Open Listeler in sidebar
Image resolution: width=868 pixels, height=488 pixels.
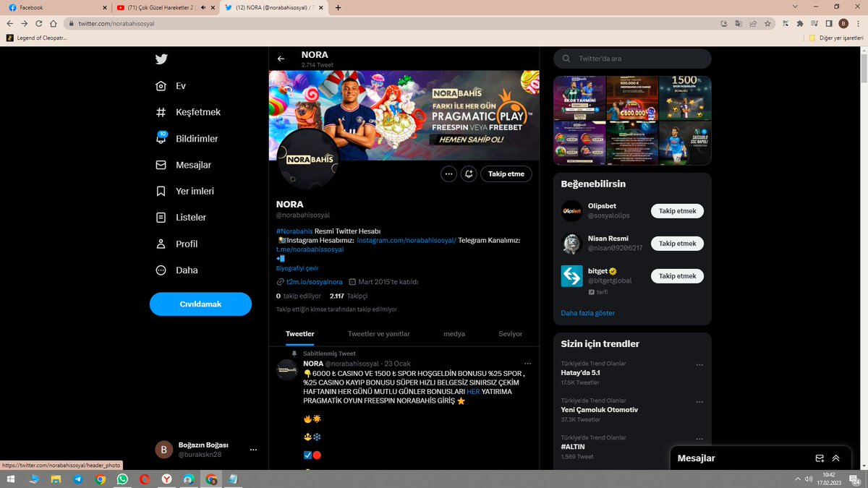pyautogui.click(x=181, y=218)
